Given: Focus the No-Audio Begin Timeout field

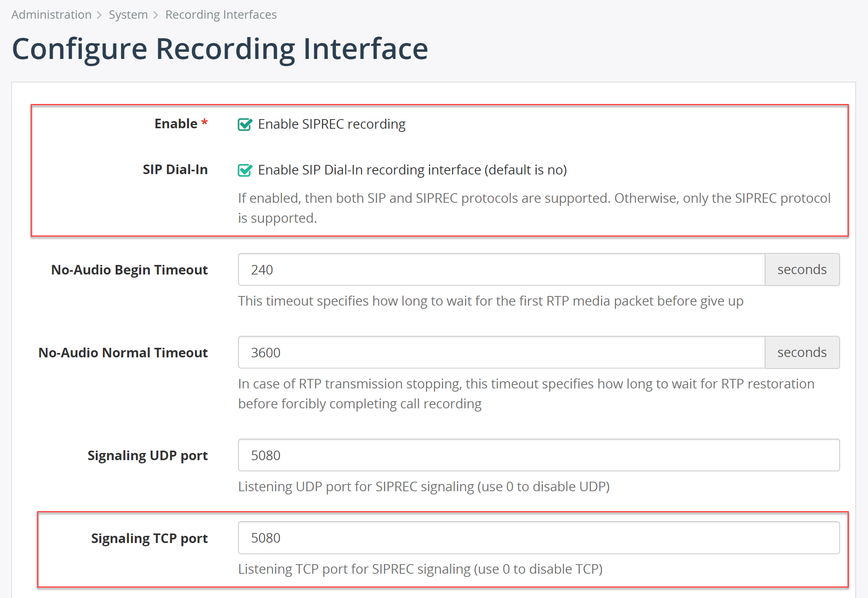Looking at the screenshot, I should click(x=502, y=270).
